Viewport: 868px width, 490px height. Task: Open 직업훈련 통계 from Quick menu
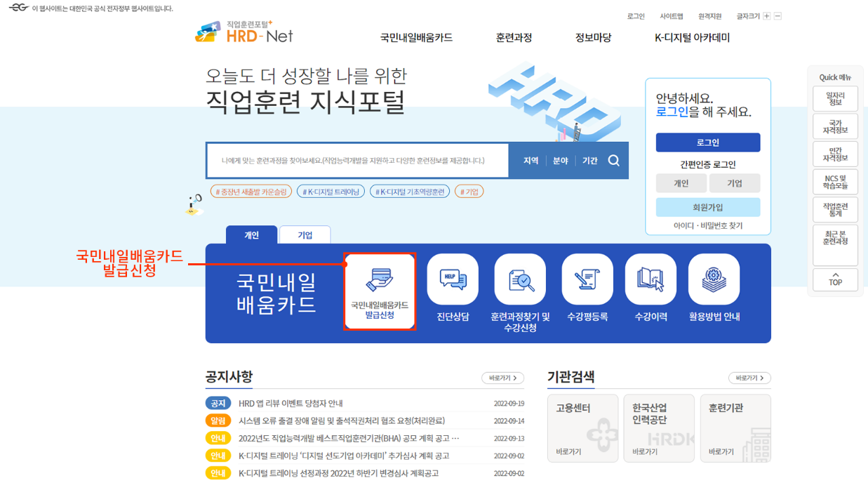pos(835,209)
